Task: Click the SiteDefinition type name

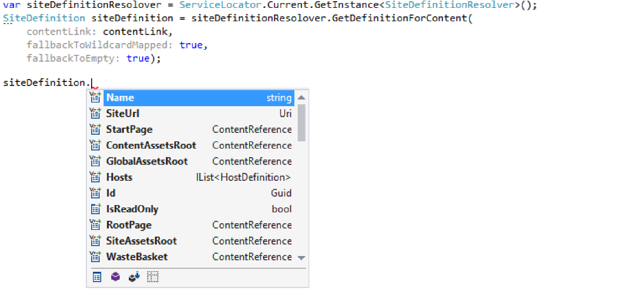Action: (x=44, y=18)
